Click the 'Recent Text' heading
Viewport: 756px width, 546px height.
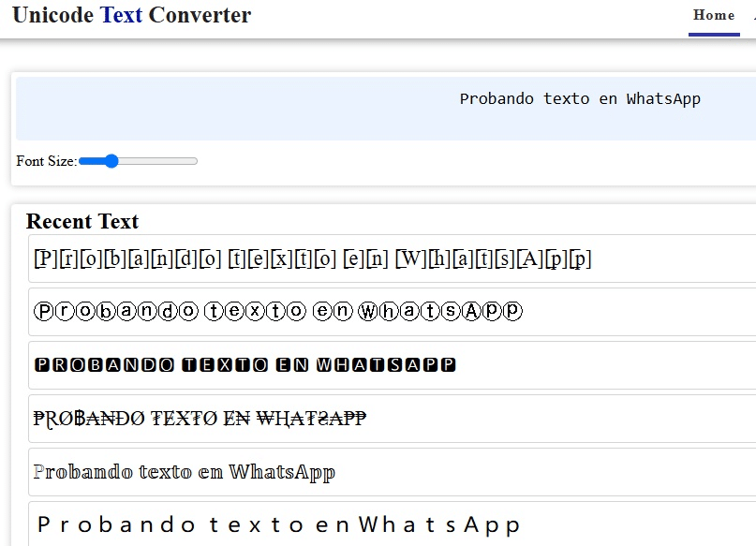point(82,222)
